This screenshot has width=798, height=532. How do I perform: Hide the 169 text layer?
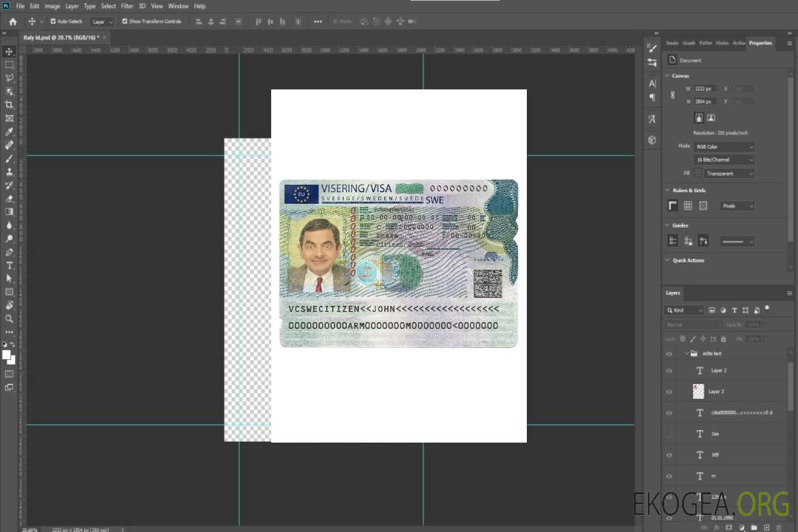(669, 455)
